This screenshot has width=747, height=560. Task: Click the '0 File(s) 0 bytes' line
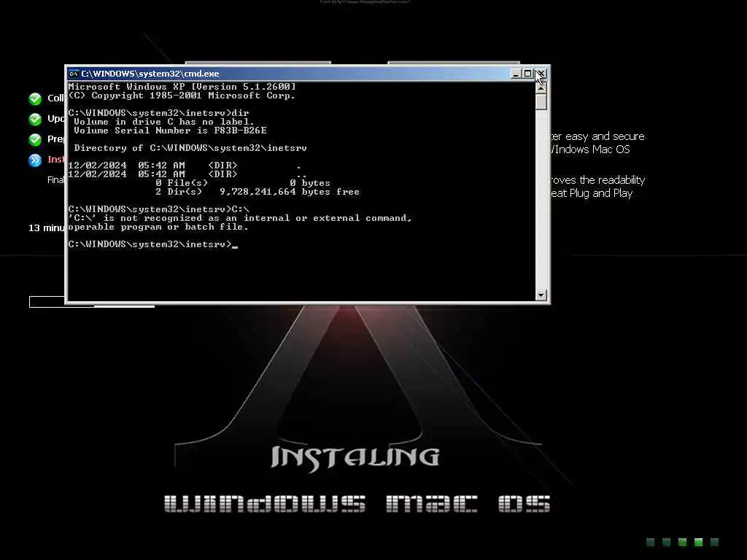[243, 183]
